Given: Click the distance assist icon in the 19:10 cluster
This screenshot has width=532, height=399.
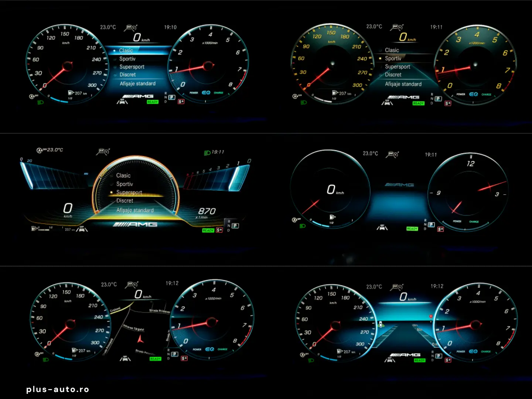Looking at the screenshot, I should tap(131, 28).
